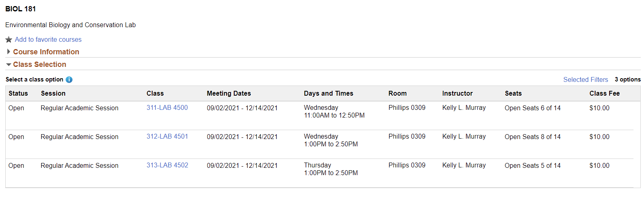Collapse the Class Selection section

39,64
